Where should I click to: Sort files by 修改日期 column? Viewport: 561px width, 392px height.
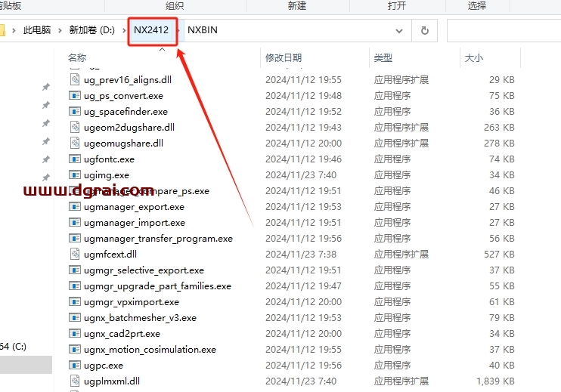[x=284, y=57]
